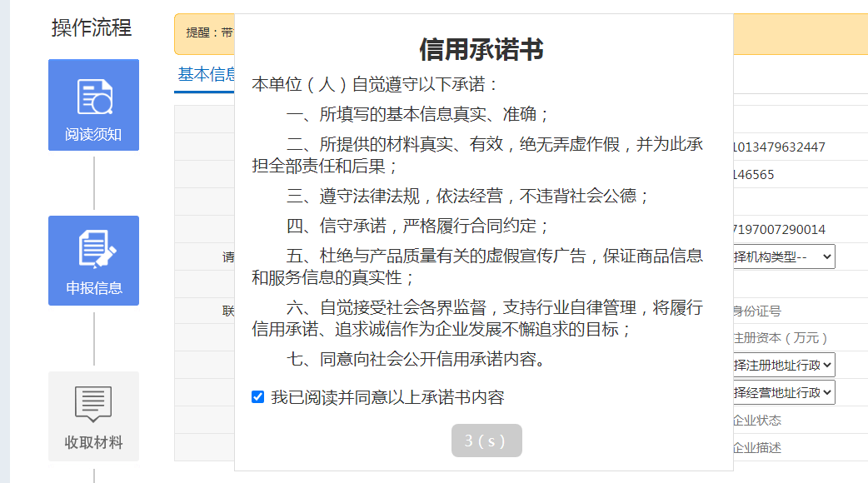Expand the 选择注册地址行政 dropdown
The image size is (868, 483).
(x=783, y=365)
